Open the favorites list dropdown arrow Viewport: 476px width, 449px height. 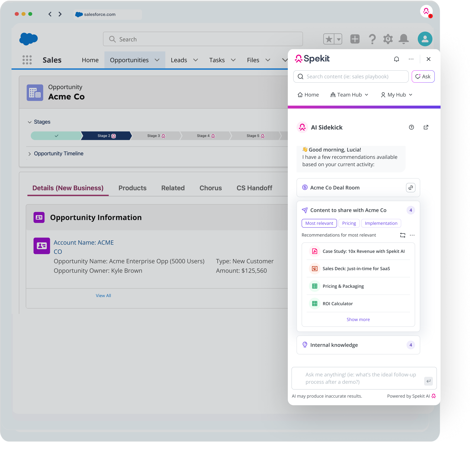(339, 39)
